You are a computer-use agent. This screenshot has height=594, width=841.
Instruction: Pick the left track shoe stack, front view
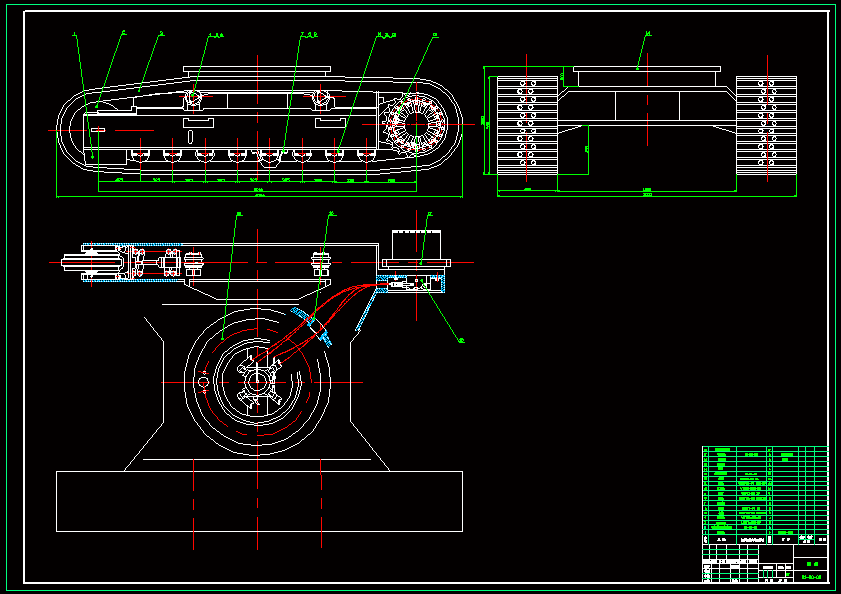(527, 125)
